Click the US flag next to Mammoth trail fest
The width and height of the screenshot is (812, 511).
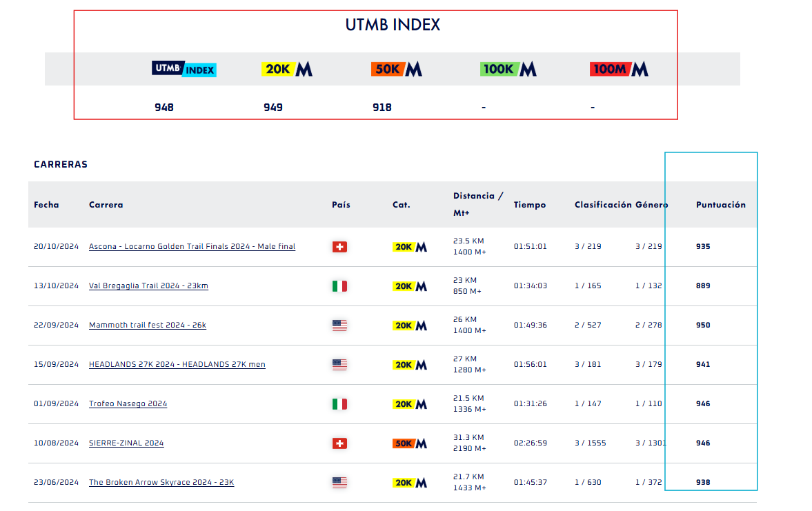(x=339, y=325)
